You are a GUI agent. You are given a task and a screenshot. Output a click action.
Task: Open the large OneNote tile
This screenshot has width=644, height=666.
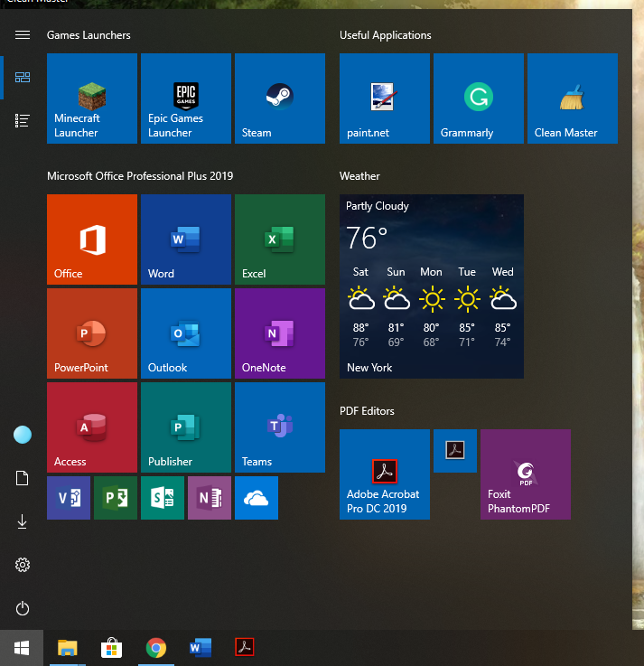280,333
